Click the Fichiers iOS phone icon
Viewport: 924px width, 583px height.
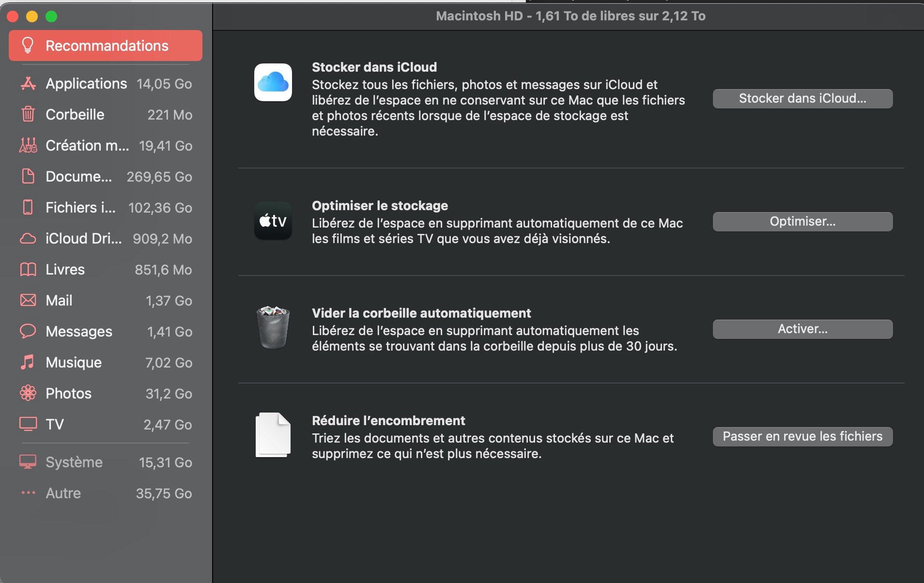click(x=28, y=207)
